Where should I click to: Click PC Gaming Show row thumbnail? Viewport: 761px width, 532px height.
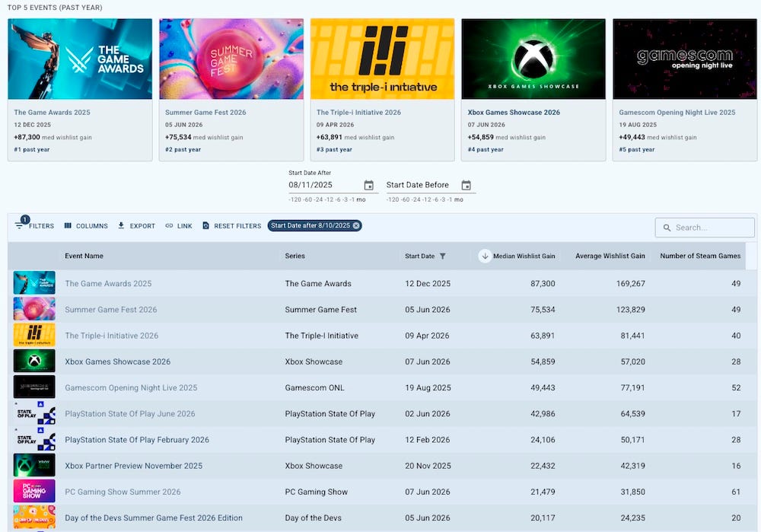(x=34, y=491)
